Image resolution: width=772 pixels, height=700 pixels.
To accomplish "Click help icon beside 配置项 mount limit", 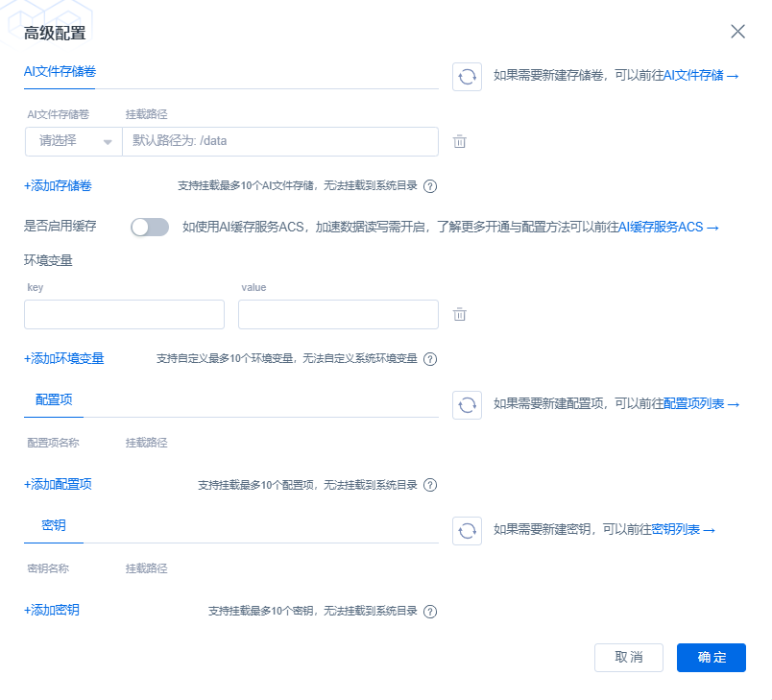I will pyautogui.click(x=430, y=485).
